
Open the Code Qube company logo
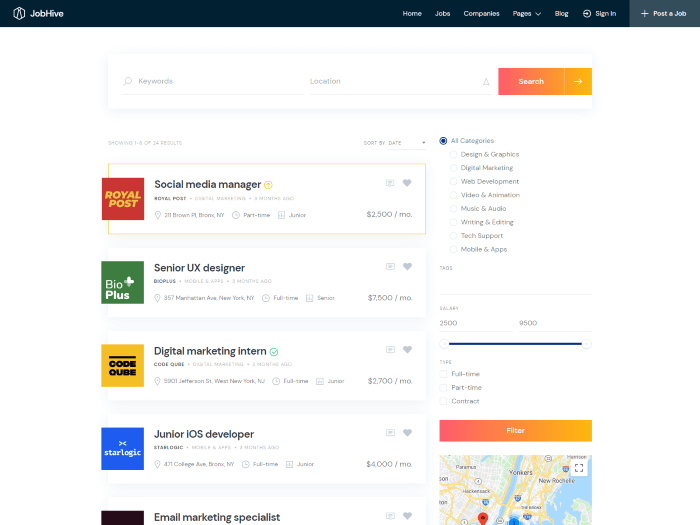123,366
